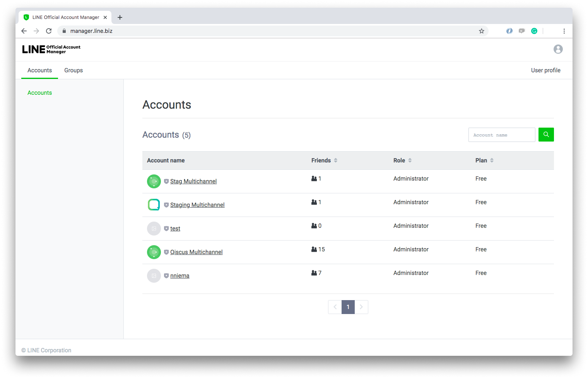Click shield badge next to test
This screenshot has width=588, height=379.
coord(166,229)
